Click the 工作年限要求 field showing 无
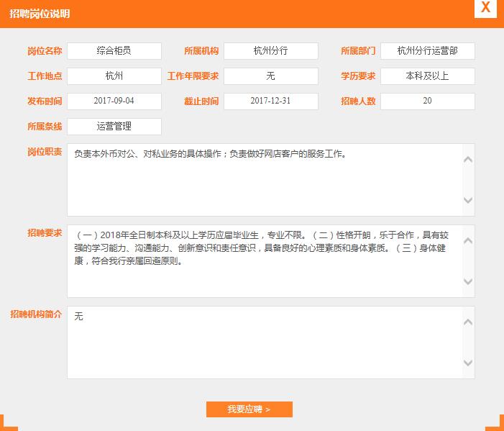This screenshot has width=504, height=431. coord(270,76)
